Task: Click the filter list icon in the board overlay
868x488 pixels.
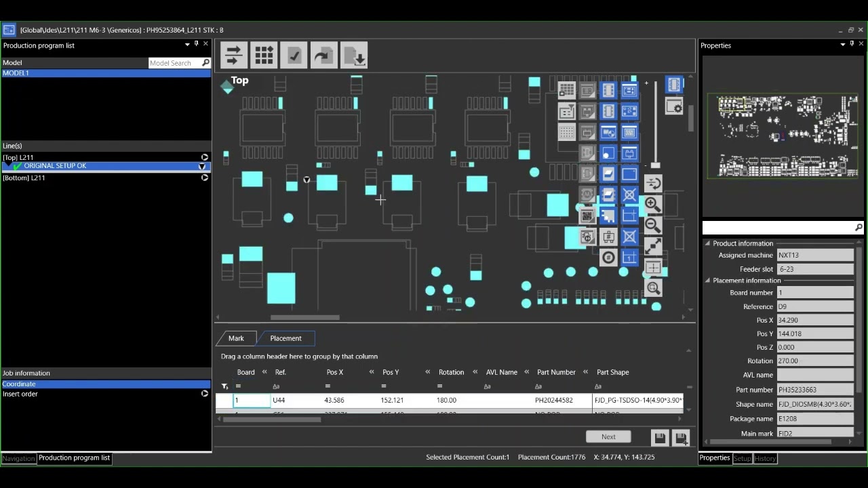Action: (x=566, y=110)
